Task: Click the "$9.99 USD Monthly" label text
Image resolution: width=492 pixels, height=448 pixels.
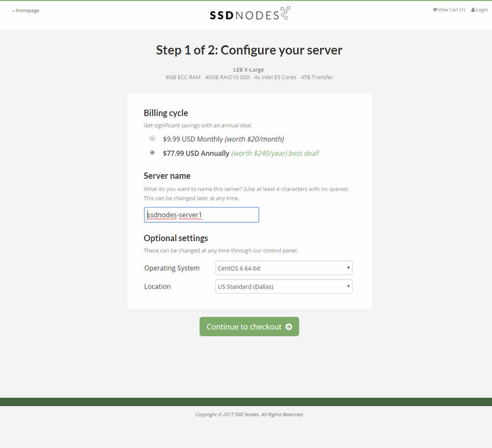Action: [x=193, y=139]
